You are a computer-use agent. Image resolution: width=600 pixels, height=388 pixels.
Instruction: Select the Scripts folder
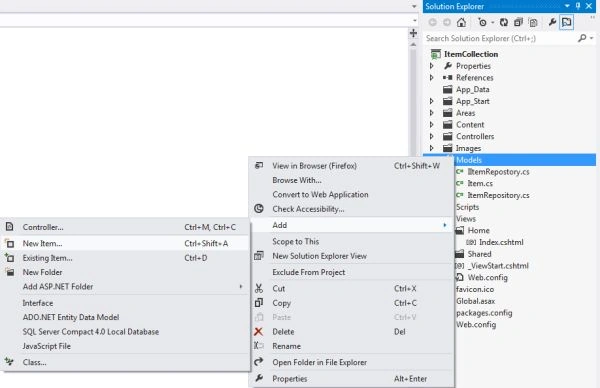coord(467,207)
